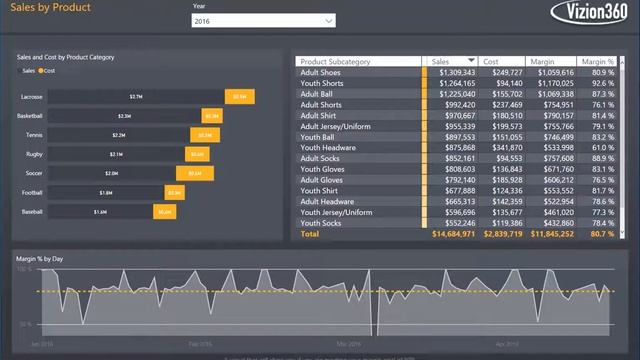Screen dimensions: 640x360
Task: Select the Adult Shoes row
Action: click(457, 72)
